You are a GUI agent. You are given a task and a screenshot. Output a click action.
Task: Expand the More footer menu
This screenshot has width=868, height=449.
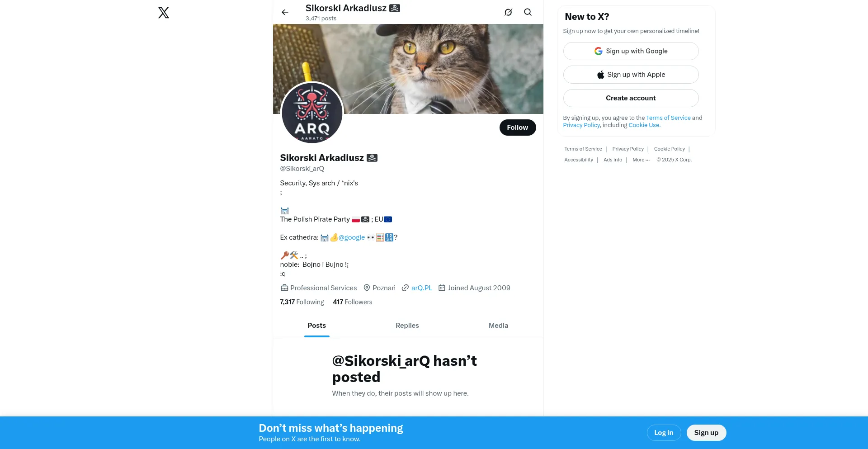click(x=641, y=160)
